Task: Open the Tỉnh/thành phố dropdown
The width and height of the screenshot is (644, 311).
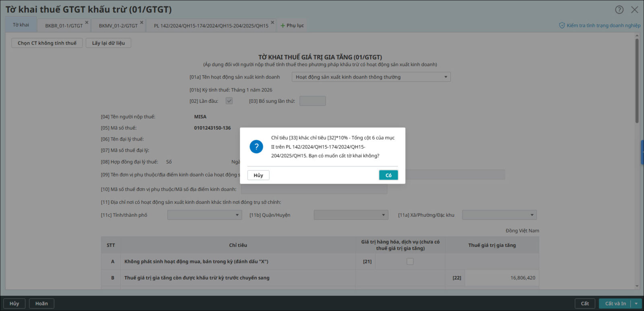Action: [205, 215]
